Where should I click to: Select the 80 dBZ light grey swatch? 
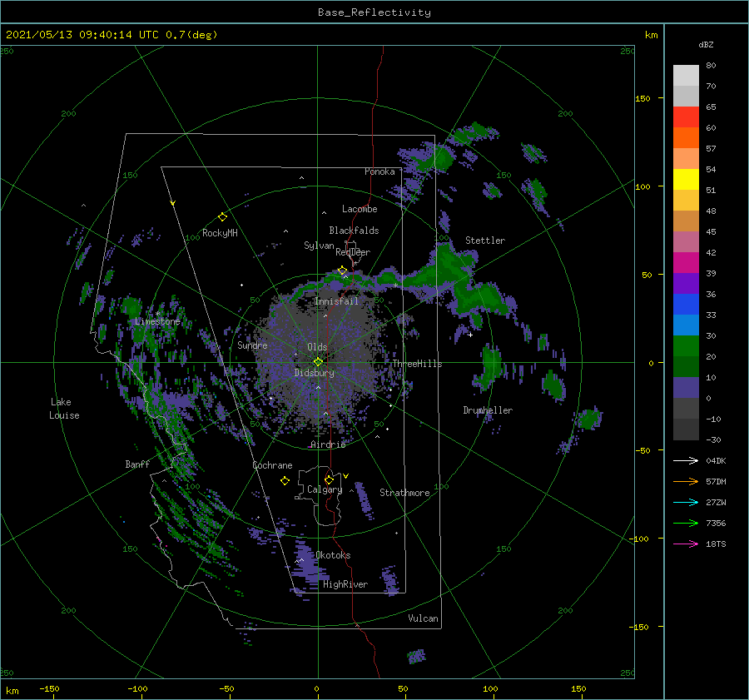pyautogui.click(x=686, y=75)
